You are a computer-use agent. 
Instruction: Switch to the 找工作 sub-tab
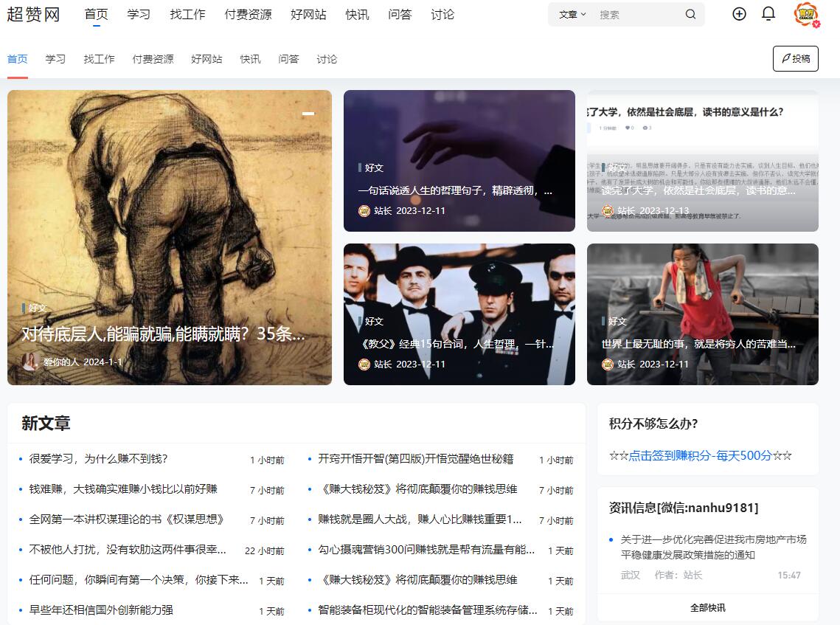99,59
